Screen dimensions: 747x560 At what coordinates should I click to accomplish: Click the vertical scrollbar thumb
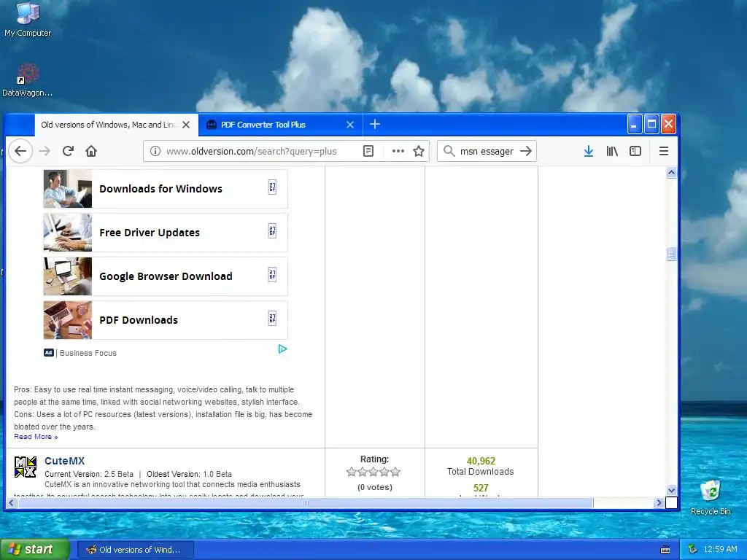click(x=671, y=254)
